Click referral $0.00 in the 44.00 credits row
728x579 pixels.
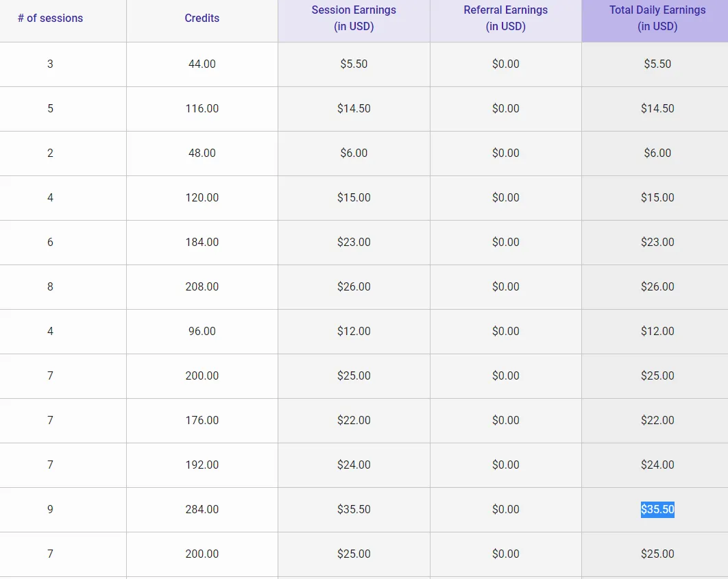tap(506, 64)
